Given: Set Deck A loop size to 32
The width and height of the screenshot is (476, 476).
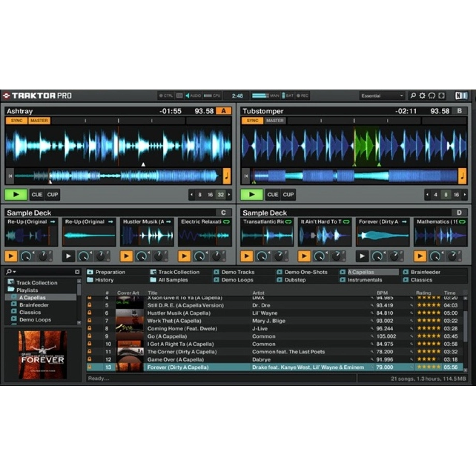Looking at the screenshot, I should pos(221,195).
